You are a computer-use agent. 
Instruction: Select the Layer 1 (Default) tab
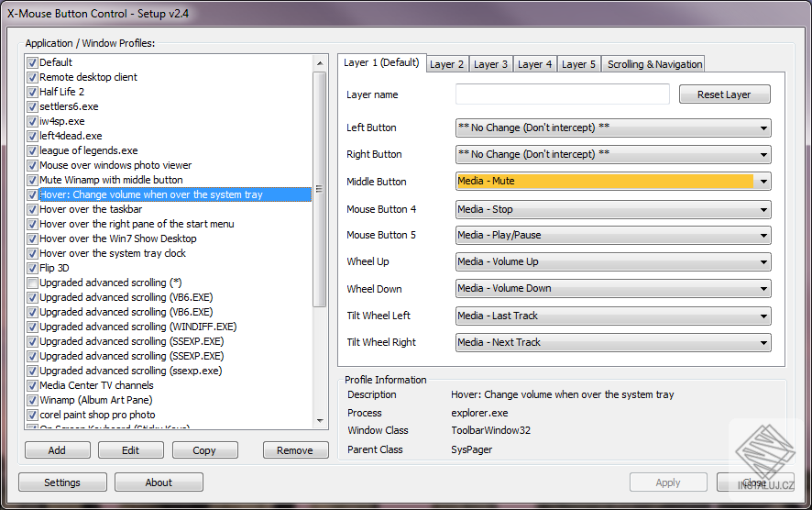coord(381,62)
